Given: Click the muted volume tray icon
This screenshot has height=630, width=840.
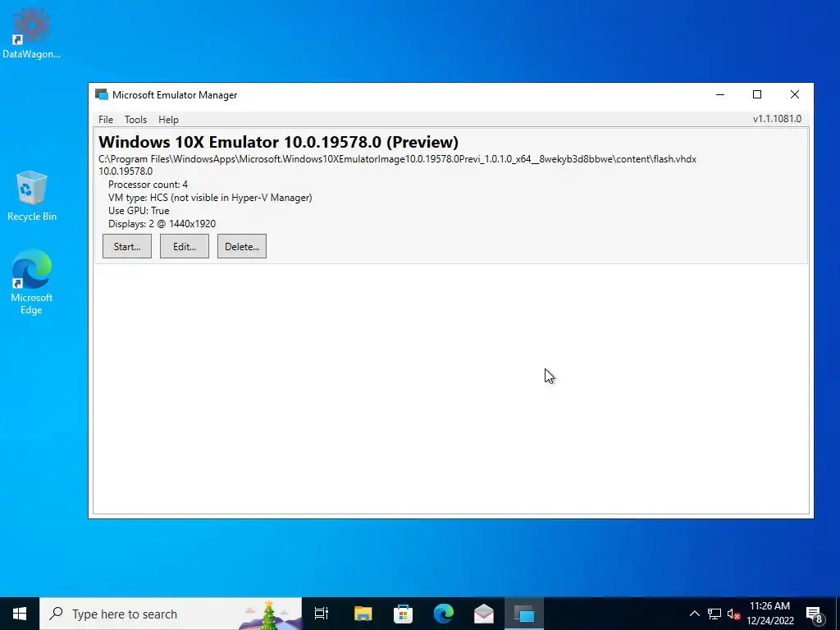Looking at the screenshot, I should [x=733, y=614].
